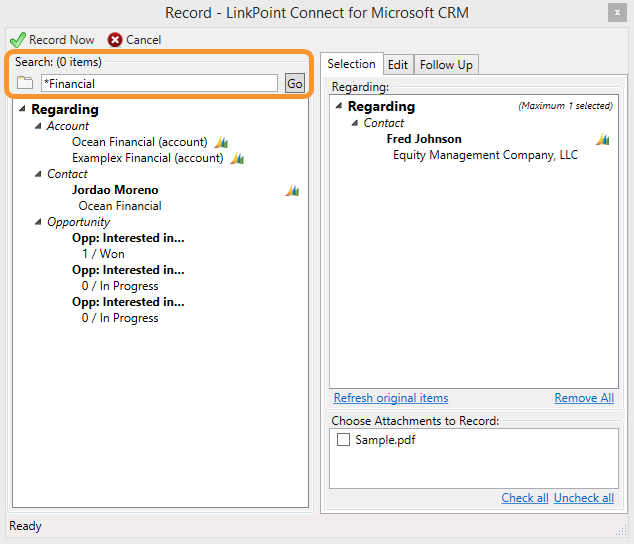Viewport: 634px width, 545px height.
Task: Click the CRM icon beside Fred Johnson
Action: 603,139
